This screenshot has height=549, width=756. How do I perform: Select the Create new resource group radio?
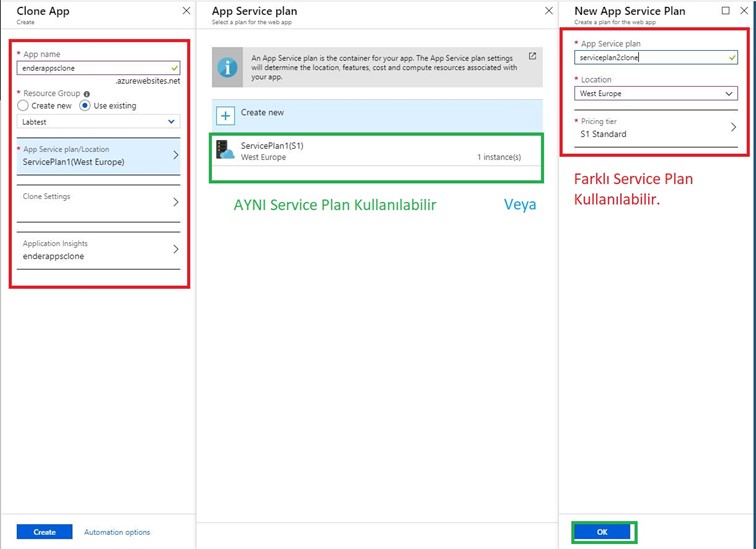[x=23, y=106]
